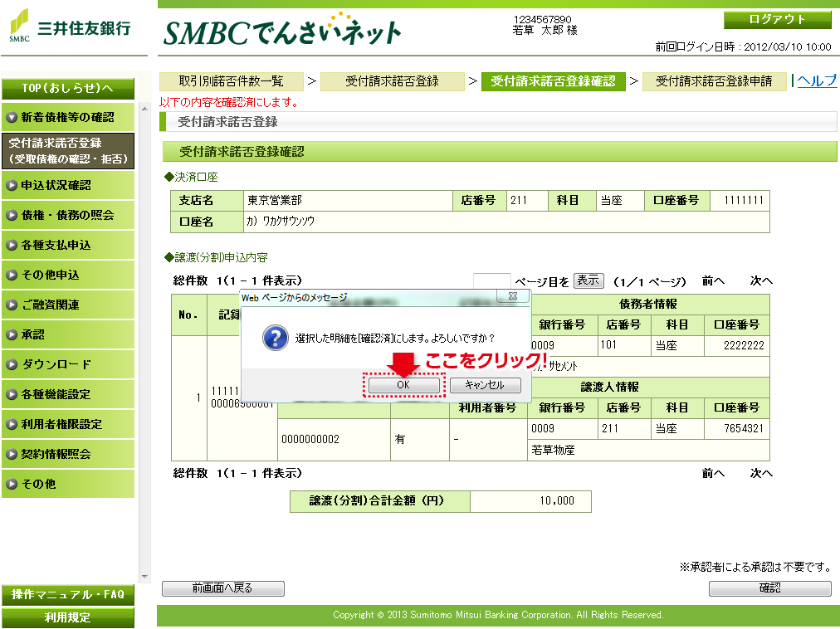Image resolution: width=840 pixels, height=629 pixels.
Task: Click arrow icon beside ご融資関連
Action: coord(12,305)
